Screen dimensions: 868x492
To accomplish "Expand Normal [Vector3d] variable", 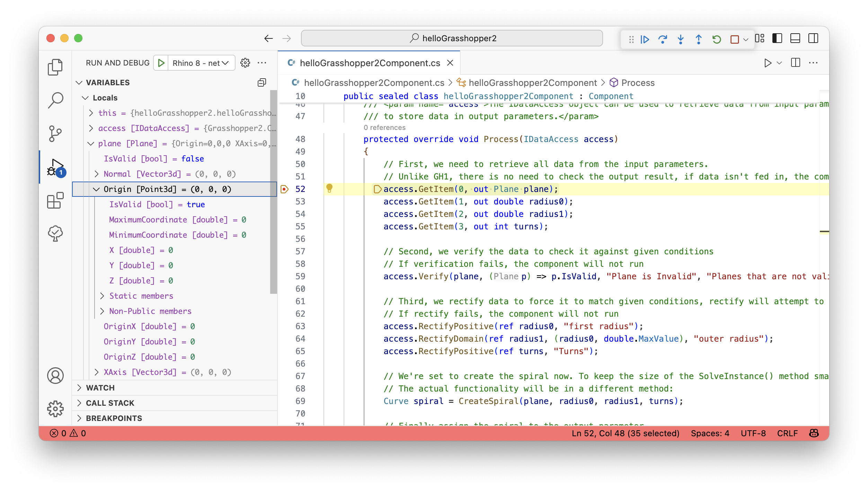I will point(96,174).
